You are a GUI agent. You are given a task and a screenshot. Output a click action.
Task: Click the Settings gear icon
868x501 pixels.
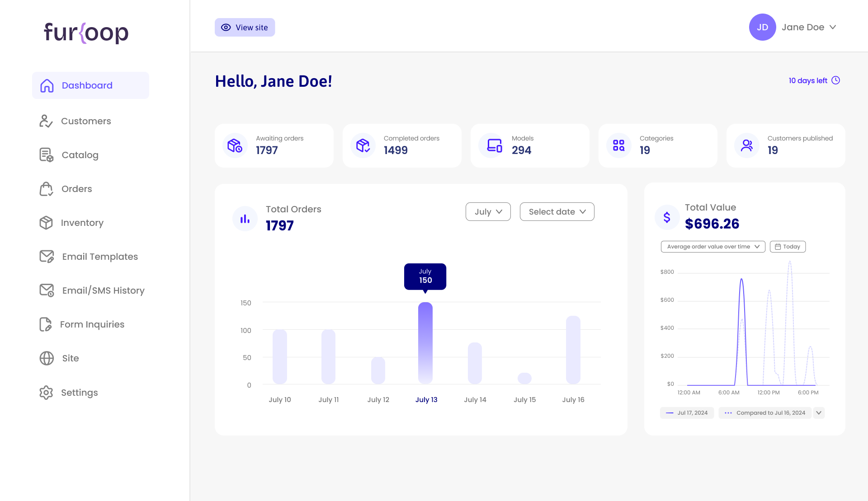pyautogui.click(x=46, y=393)
